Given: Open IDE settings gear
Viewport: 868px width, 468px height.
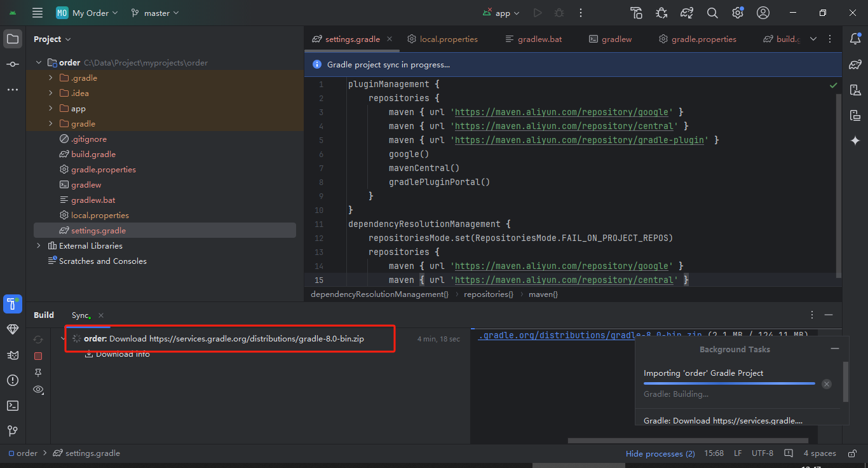Looking at the screenshot, I should tap(738, 13).
